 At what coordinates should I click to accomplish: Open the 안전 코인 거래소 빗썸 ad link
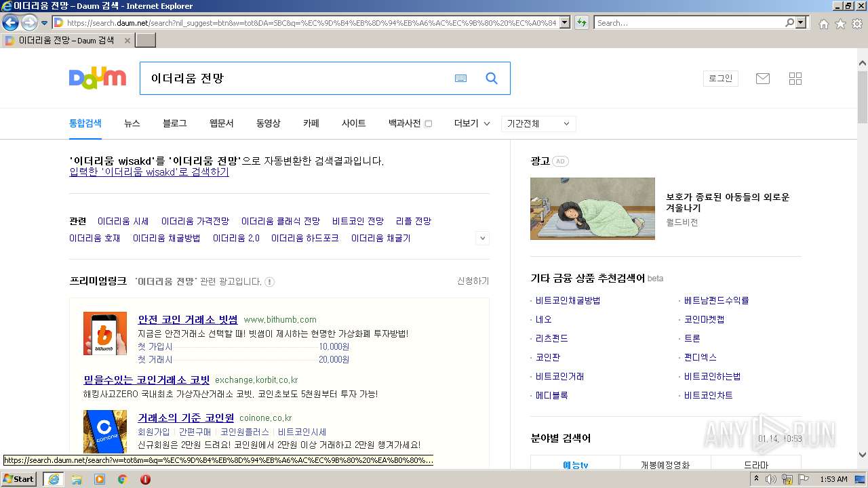tap(188, 319)
